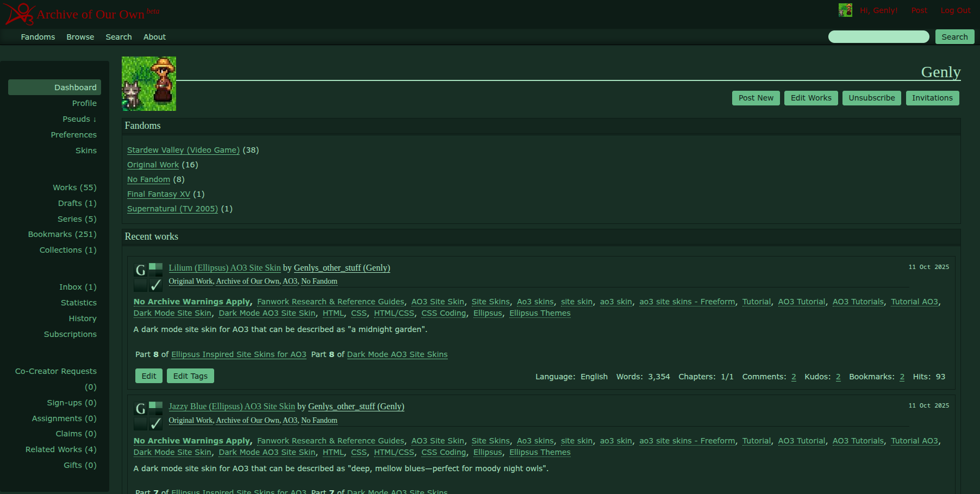Open the Stardew Valley (Video Game) fandom link
Viewport: 980px width, 494px height.
tap(183, 150)
